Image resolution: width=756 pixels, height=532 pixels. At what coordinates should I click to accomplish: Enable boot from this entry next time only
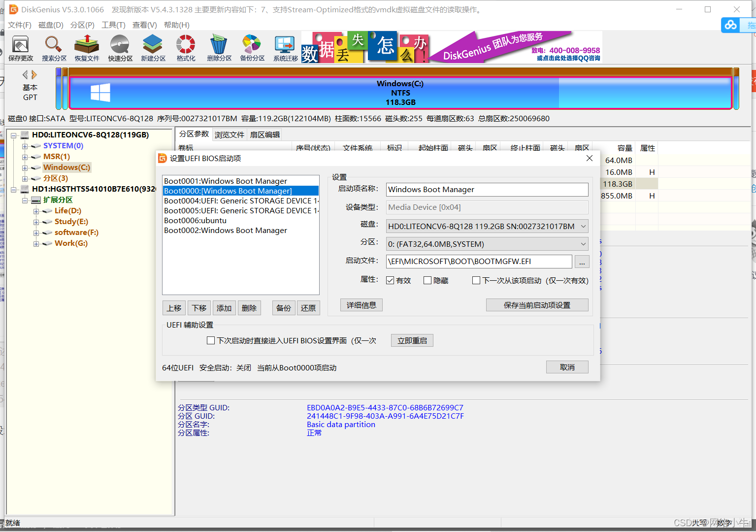476,280
